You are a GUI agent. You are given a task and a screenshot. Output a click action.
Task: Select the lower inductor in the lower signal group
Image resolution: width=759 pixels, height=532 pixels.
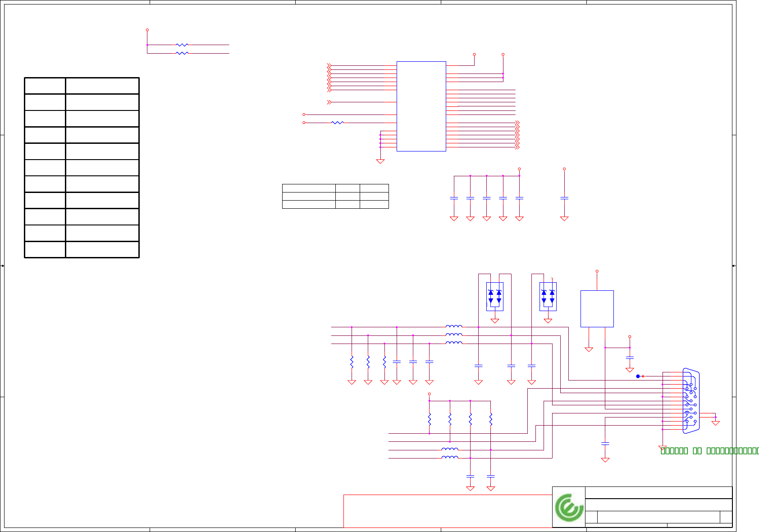(x=450, y=457)
